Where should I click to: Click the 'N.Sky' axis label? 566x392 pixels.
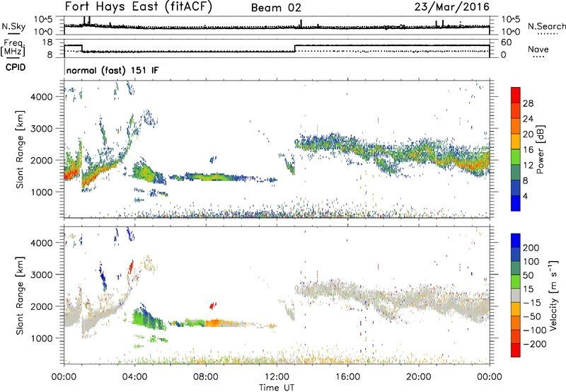click(x=13, y=27)
